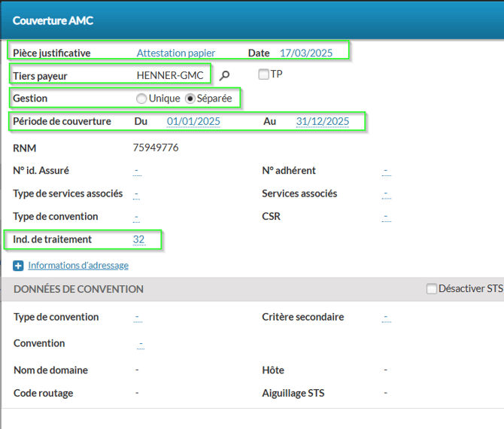Edit the Services associés value

click(385, 194)
